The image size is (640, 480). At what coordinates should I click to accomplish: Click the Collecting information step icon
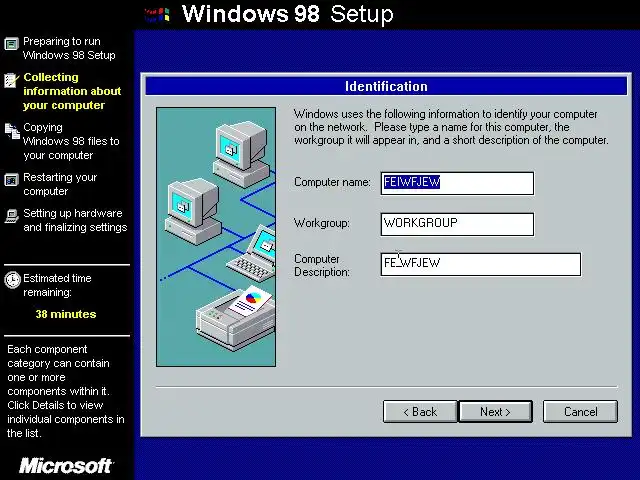pos(11,80)
